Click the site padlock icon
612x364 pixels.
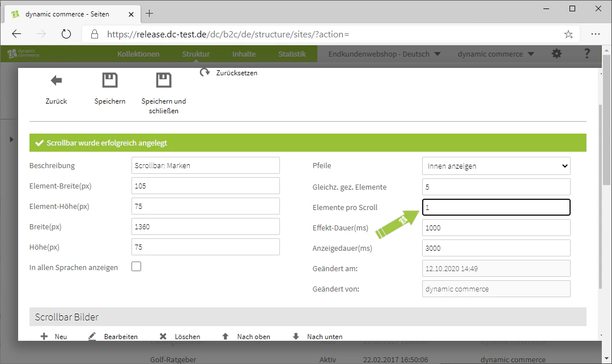pos(95,35)
